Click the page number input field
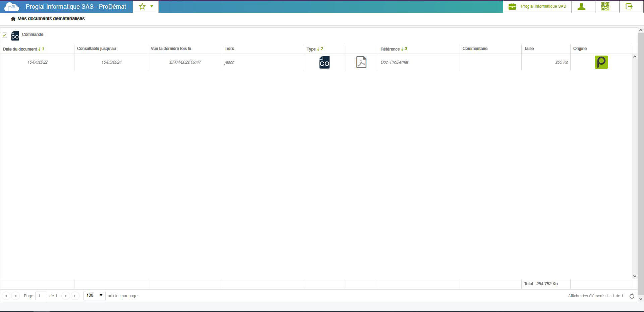The image size is (644, 312). point(41,296)
